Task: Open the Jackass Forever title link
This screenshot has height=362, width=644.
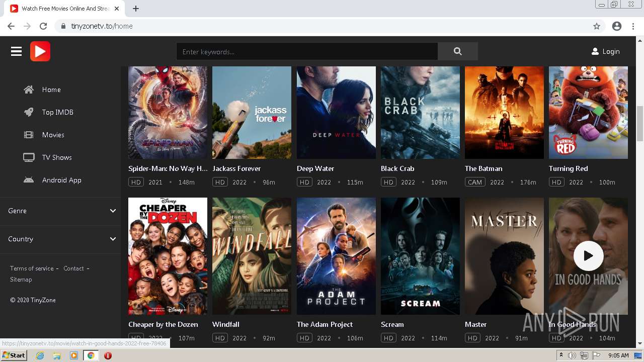Action: pyautogui.click(x=236, y=168)
